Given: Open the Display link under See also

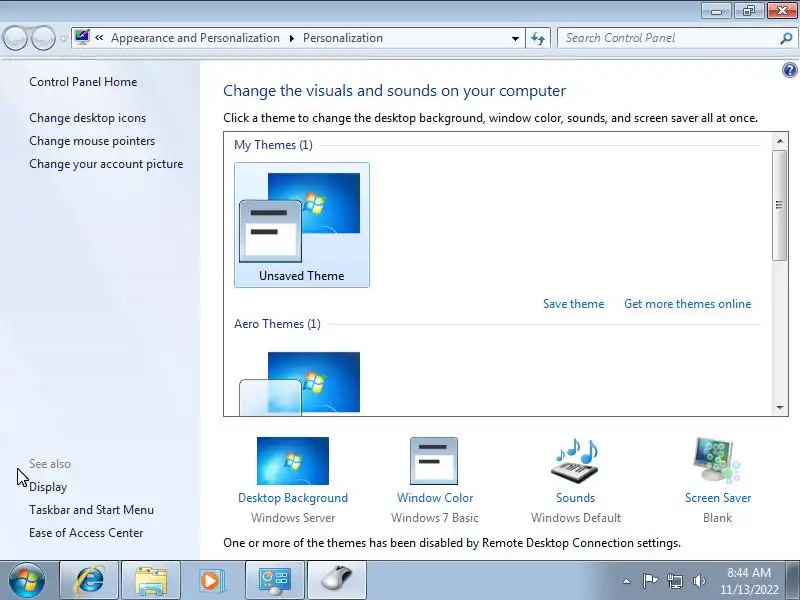Looking at the screenshot, I should tap(48, 487).
